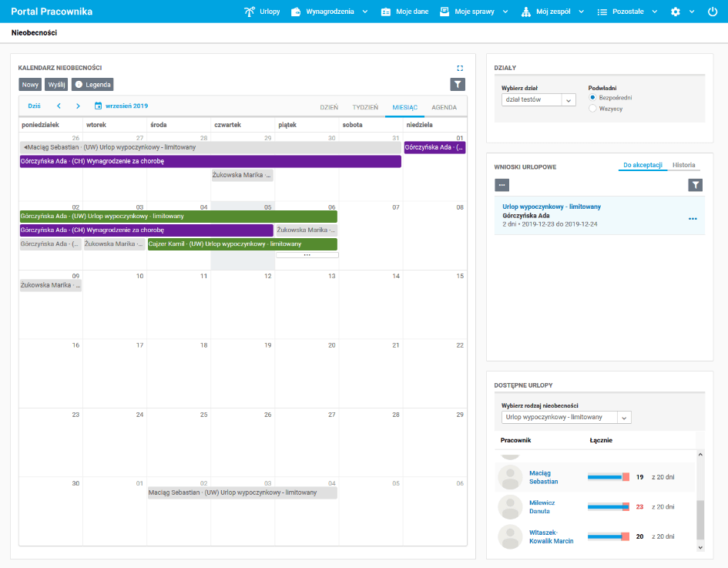The height and width of the screenshot is (568, 728).
Task: Open the blue ellipsis menu for Górczyńska Ada request
Action: pyautogui.click(x=693, y=219)
